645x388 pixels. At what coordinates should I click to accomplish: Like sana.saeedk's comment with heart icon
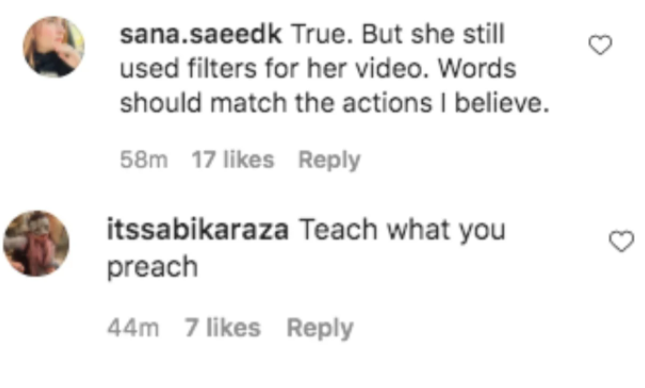coord(600,45)
